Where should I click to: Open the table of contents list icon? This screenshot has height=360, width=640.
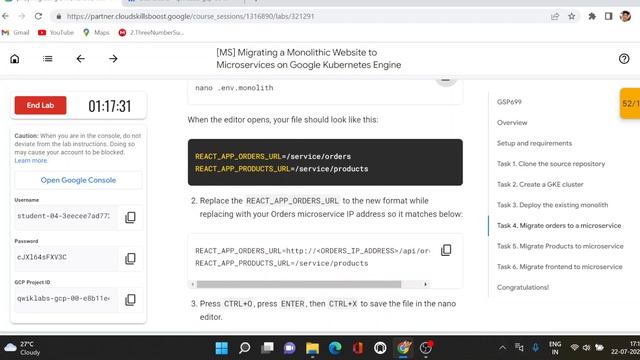pos(47,59)
